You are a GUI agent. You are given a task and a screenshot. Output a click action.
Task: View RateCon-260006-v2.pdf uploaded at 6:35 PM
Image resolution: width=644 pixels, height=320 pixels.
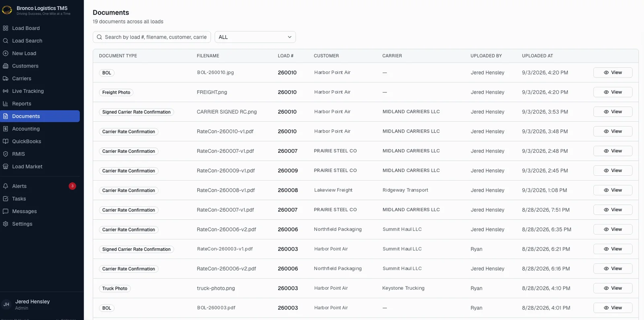coord(613,229)
